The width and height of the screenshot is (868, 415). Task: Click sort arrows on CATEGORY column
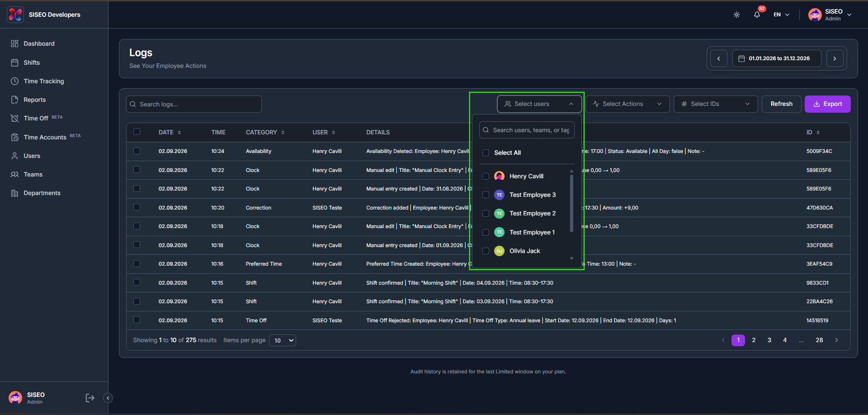(x=283, y=132)
